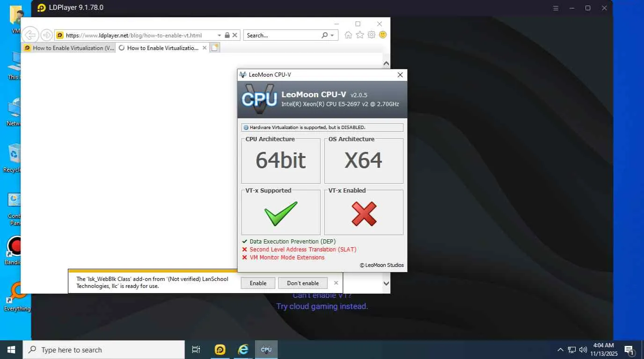644x359 pixels.
Task: Click the '64bit' CPU Architecture value
Action: point(281,161)
